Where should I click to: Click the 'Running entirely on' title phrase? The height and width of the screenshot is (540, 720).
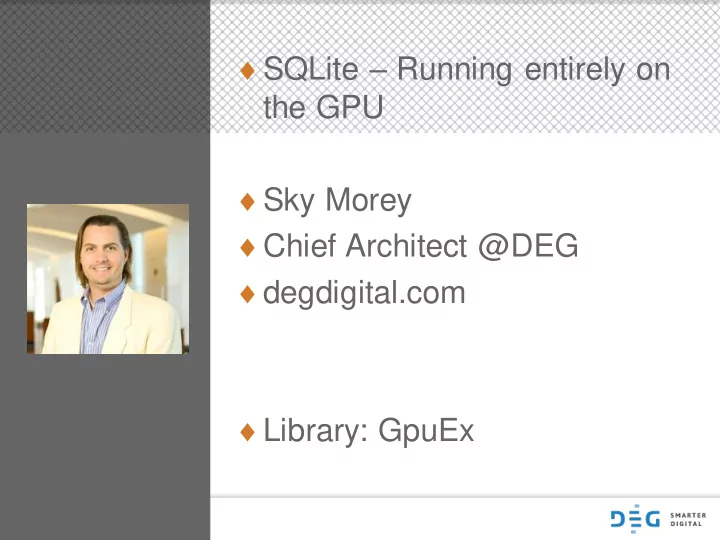534,70
